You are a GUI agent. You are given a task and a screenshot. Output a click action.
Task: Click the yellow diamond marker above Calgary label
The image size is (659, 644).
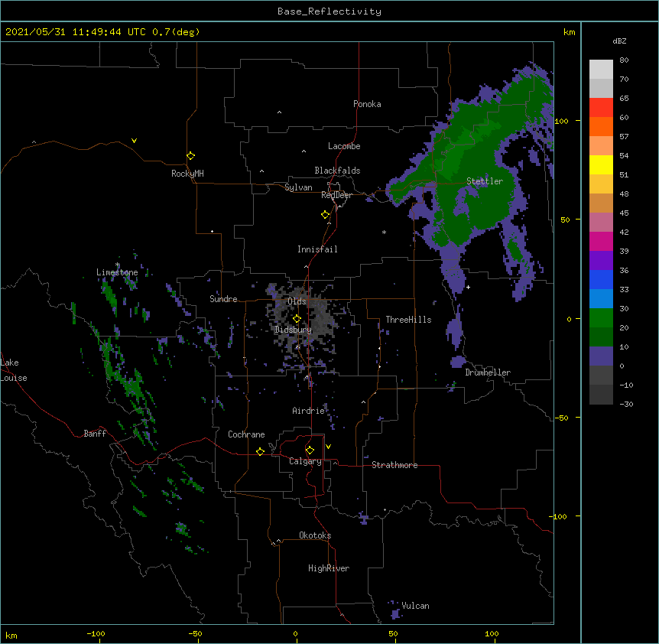tap(310, 450)
